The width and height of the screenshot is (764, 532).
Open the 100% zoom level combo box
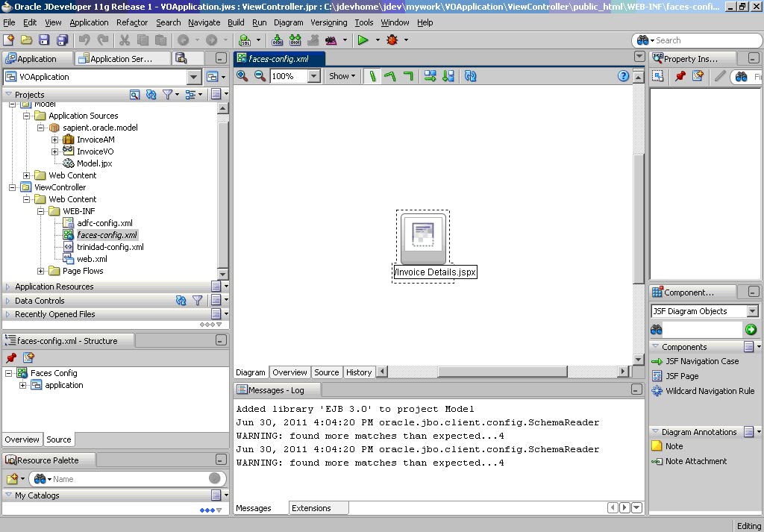[314, 76]
